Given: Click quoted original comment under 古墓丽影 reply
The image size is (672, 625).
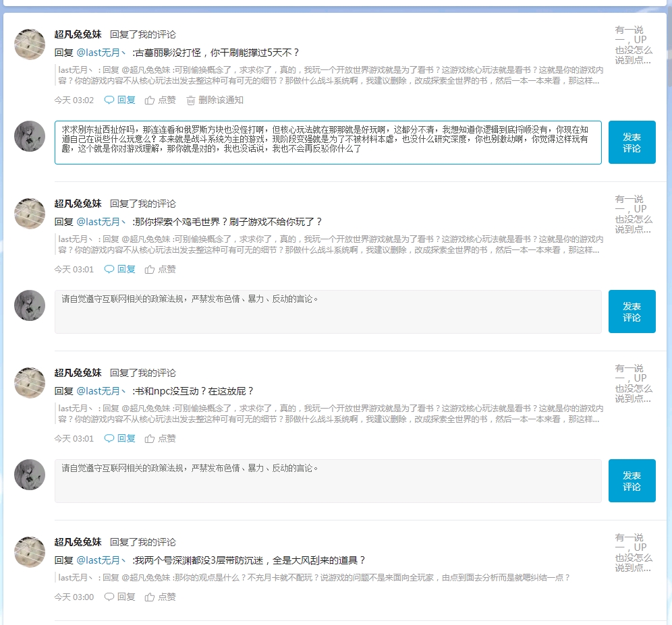Looking at the screenshot, I should [331, 76].
